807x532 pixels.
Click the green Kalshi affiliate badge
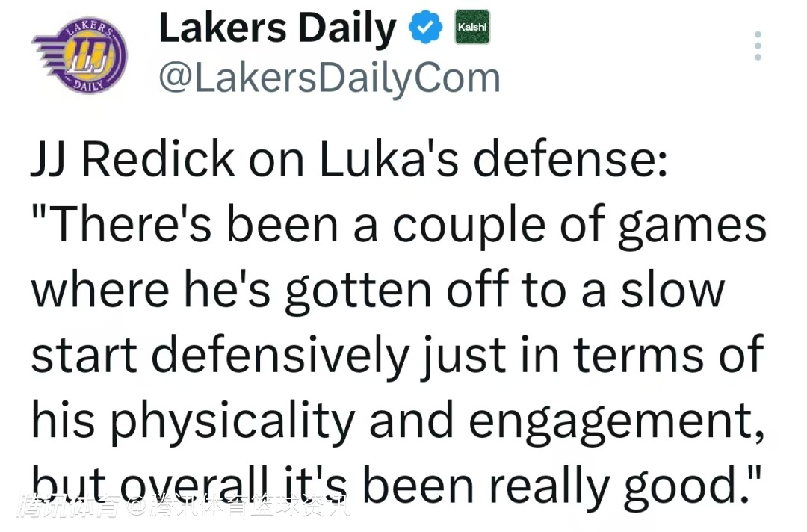pos(472,28)
